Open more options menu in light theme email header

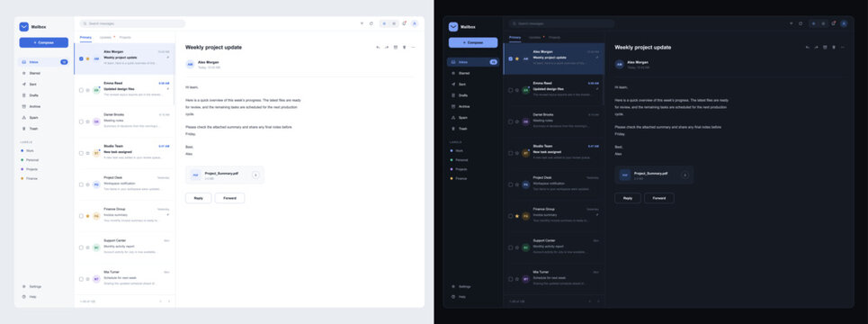[x=413, y=48]
